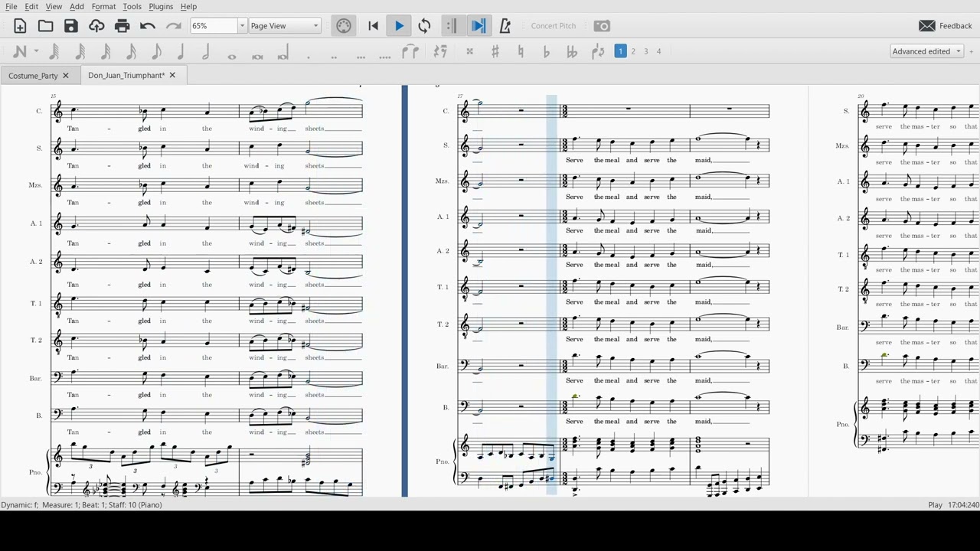Image resolution: width=980 pixels, height=551 pixels.
Task: Upload the score online via the cloud icon
Action: [x=96, y=26]
